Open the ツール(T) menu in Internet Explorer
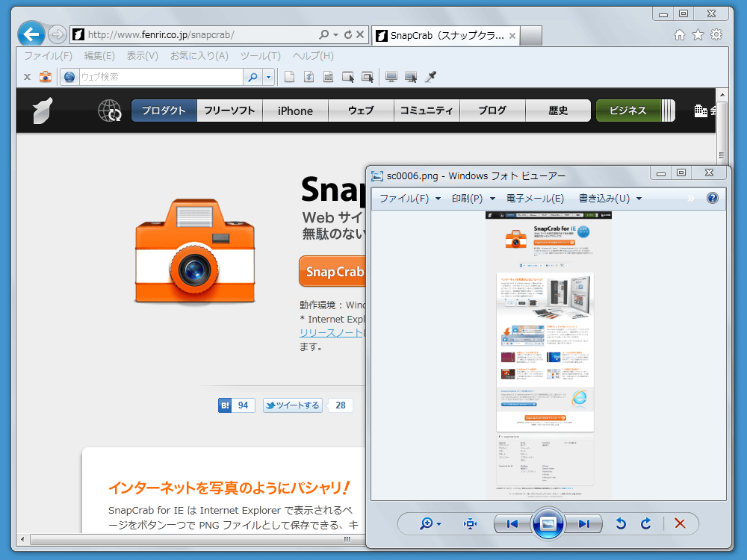The image size is (747, 560). click(x=260, y=56)
